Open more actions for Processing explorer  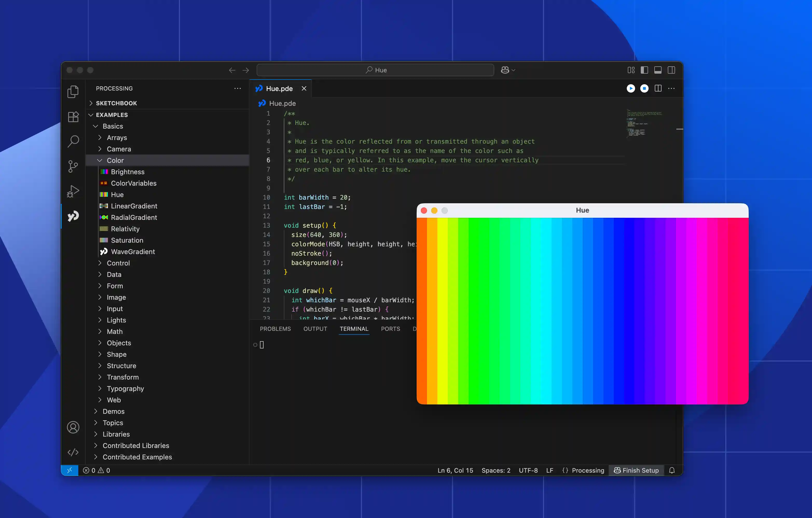click(237, 88)
